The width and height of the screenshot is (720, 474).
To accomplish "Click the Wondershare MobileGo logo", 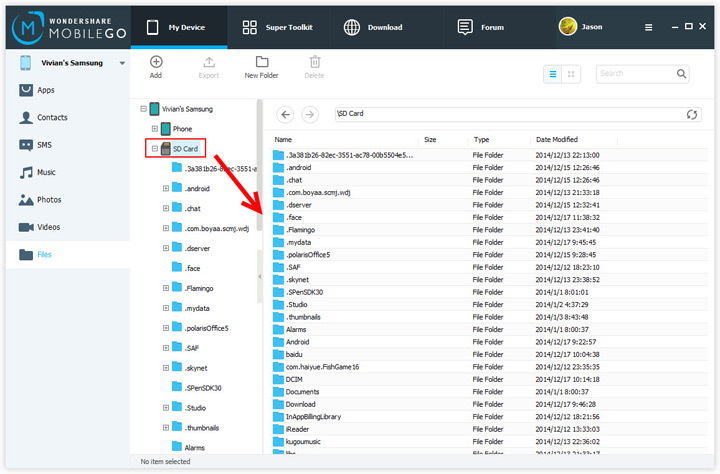I will 69,28.
